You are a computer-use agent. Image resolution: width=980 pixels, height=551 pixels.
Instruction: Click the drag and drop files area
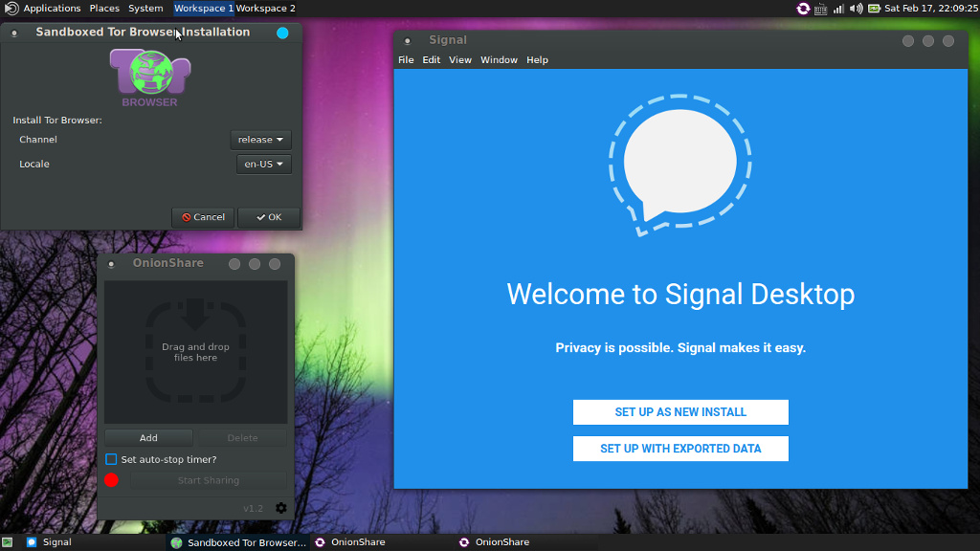[195, 352]
